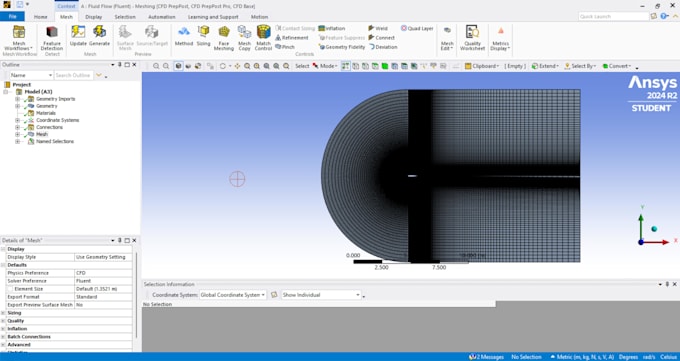Viewport: 680px width, 361px height.
Task: Expand the Batch Connections section
Action: click(3, 337)
